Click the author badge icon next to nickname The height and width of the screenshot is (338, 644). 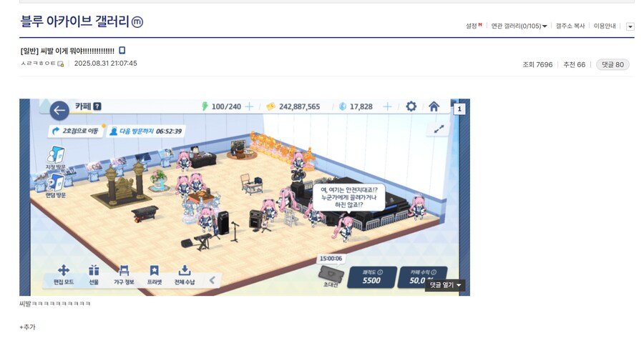pos(61,64)
